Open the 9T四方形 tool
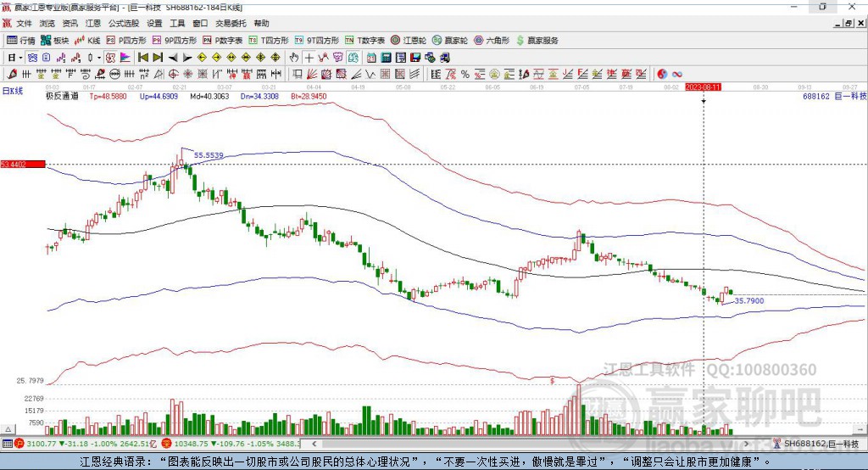The width and height of the screenshot is (868, 470). click(x=317, y=41)
